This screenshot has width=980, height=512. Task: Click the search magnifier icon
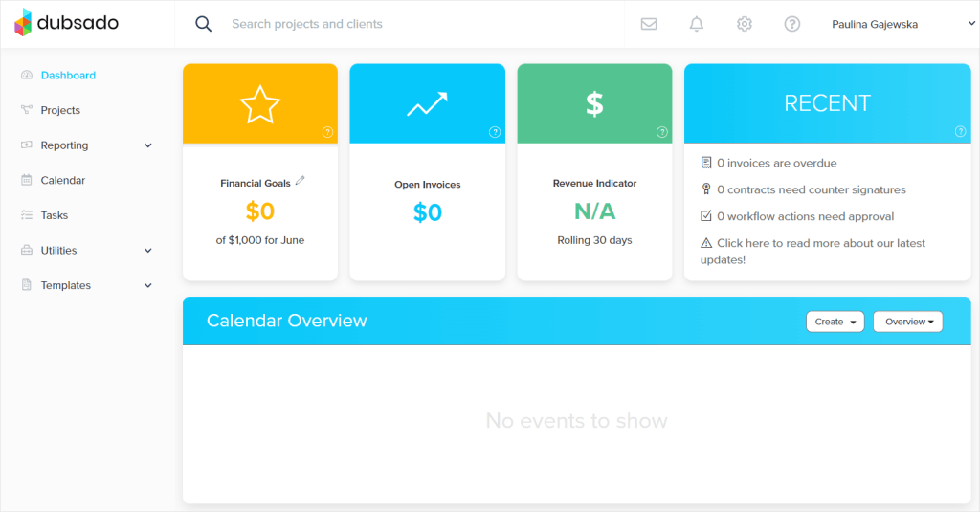point(203,24)
